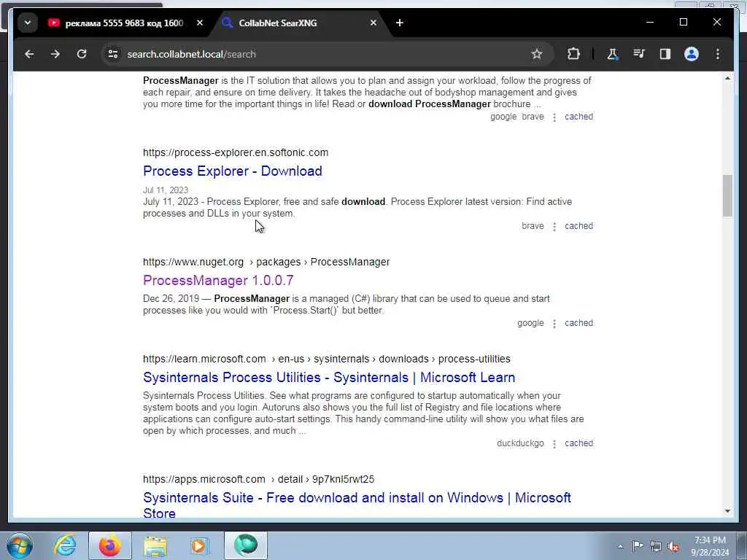This screenshot has height=560, width=747.
Task: Open the Windows Start menu
Action: (19, 545)
